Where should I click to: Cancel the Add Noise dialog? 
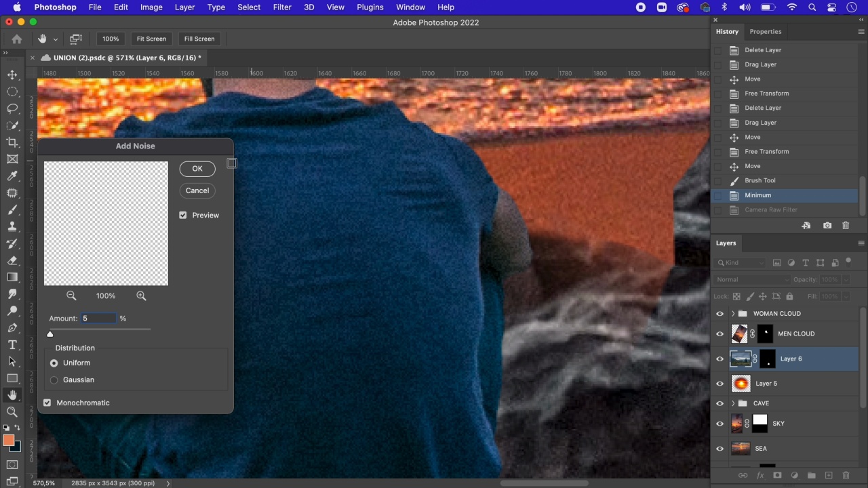pyautogui.click(x=197, y=190)
